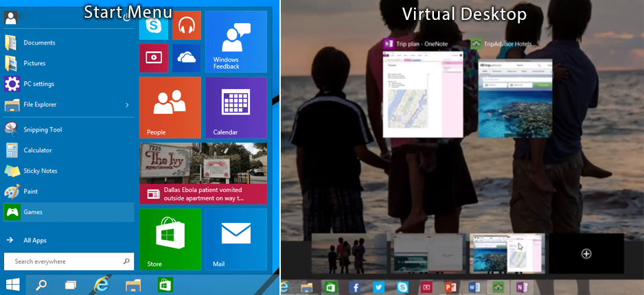Launch Internet Explorer from left taskbar
Viewport: 644px width, 295px height.
coord(101,285)
